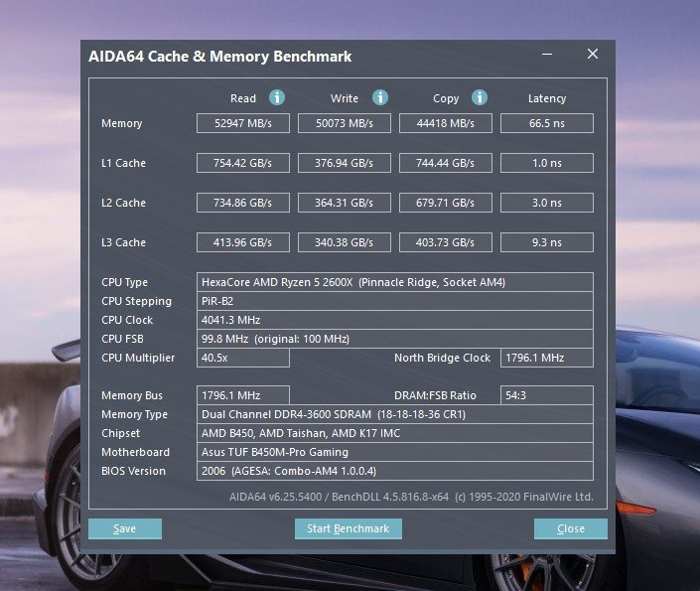Click the North Bridge Clock value 1796.1 MHz

point(547,358)
